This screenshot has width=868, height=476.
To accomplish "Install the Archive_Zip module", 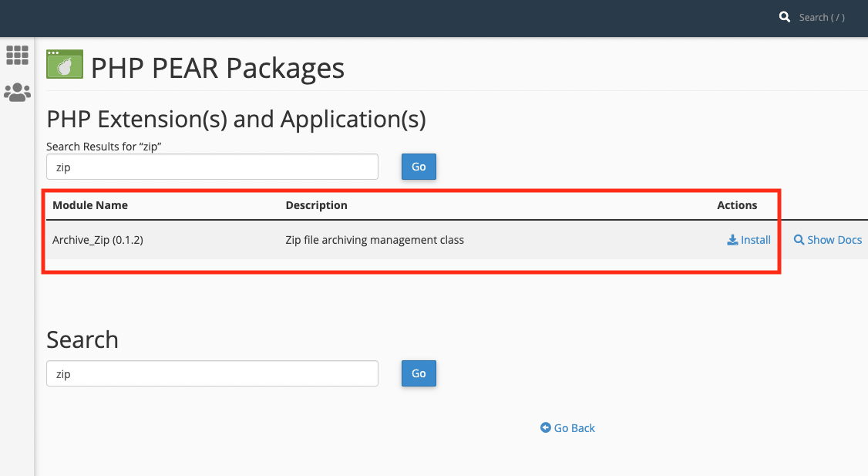I will click(749, 240).
